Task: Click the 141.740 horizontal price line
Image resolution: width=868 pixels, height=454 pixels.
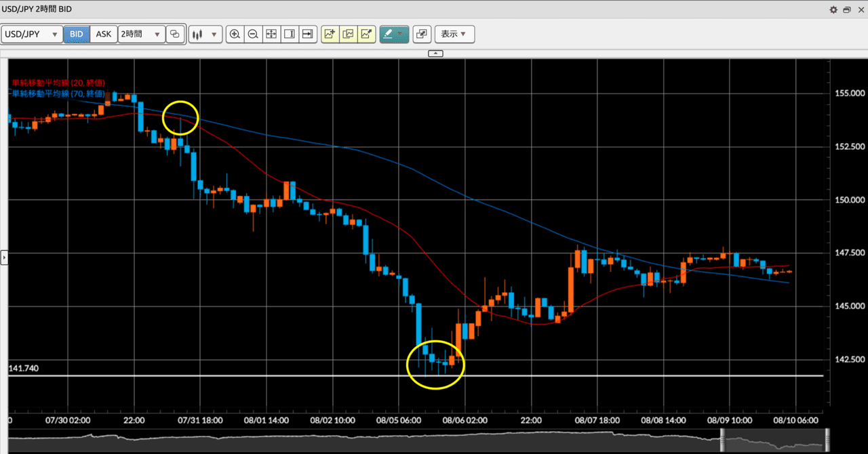Action: pos(416,375)
